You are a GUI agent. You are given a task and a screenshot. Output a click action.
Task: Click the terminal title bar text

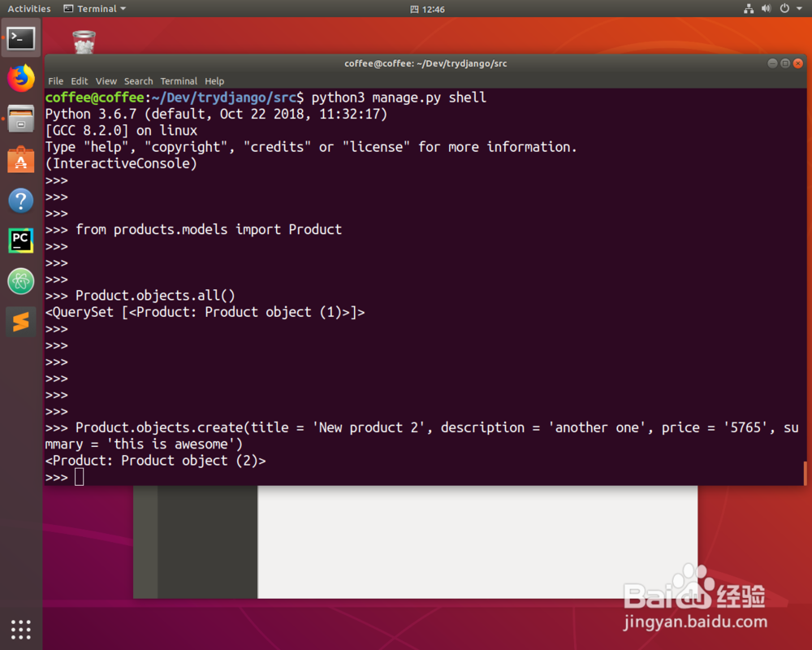point(425,63)
